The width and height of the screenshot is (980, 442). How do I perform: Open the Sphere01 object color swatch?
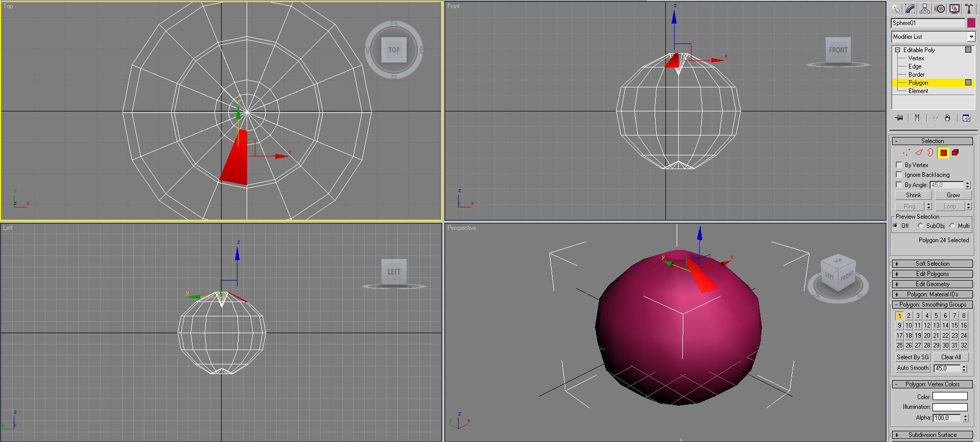click(x=971, y=23)
